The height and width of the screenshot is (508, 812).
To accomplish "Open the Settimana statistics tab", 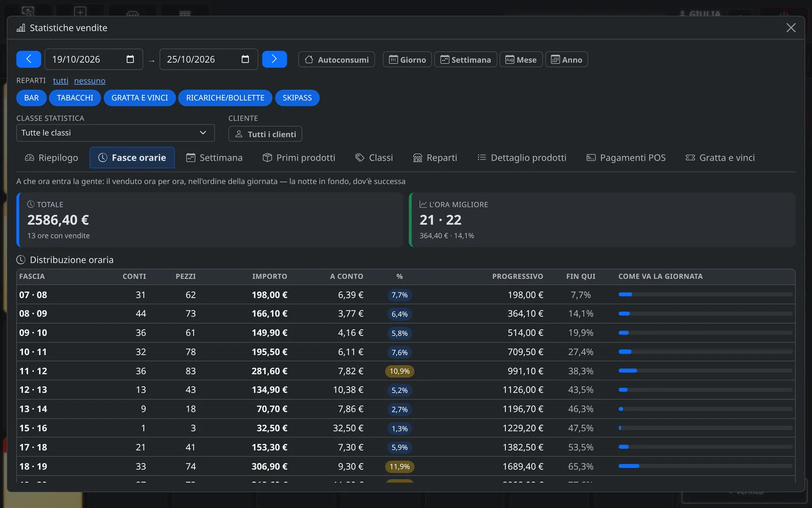I will point(214,157).
